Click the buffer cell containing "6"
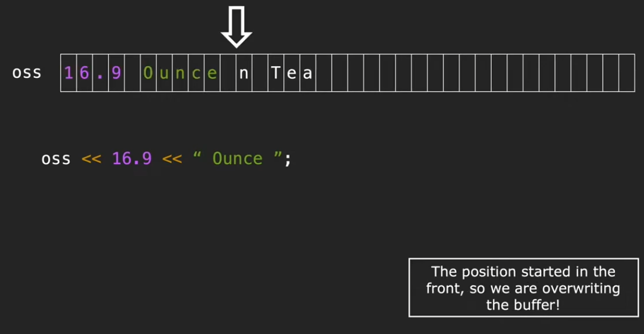This screenshot has height=334, width=644. click(x=85, y=73)
